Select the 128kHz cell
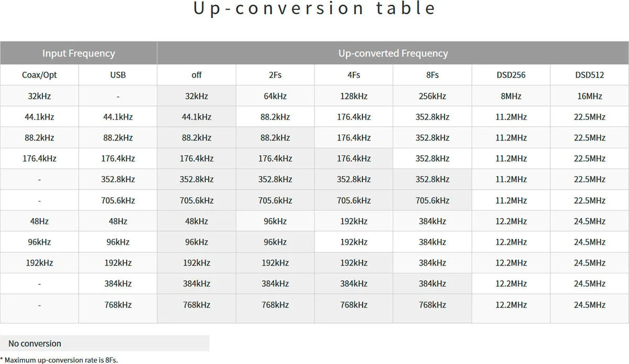Image resolution: width=629 pixels, height=364 pixels. tap(354, 96)
